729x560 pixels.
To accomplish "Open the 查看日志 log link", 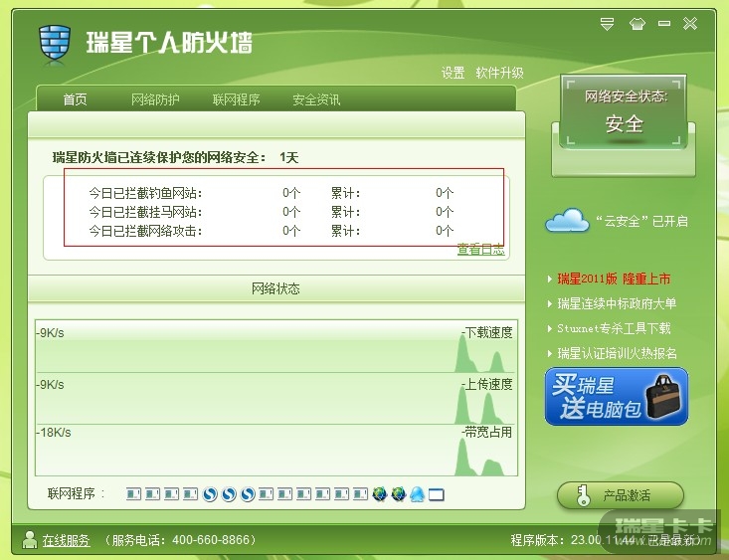I will [480, 250].
